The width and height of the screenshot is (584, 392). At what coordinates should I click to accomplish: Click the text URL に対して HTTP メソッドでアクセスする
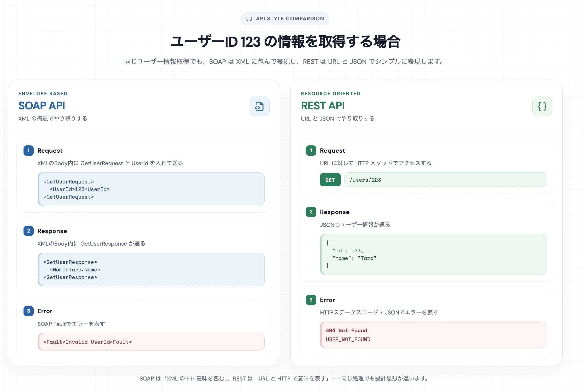pyautogui.click(x=376, y=163)
